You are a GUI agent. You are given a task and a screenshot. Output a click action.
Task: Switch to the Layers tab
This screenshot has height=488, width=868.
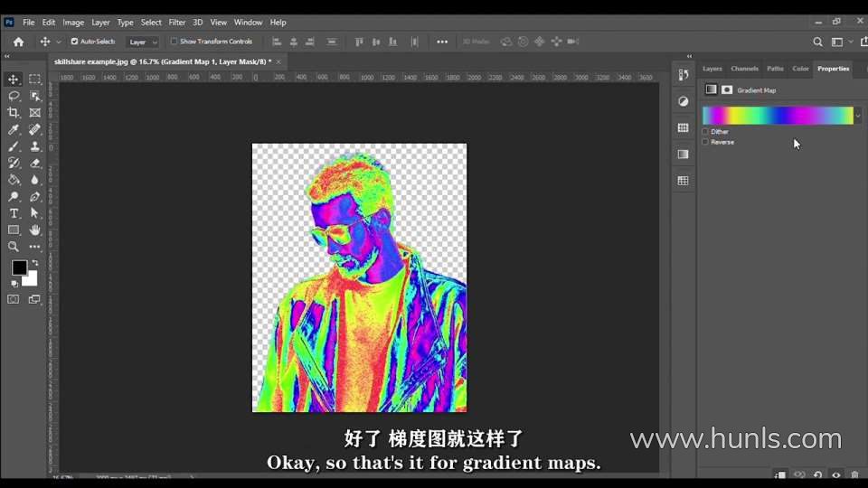coord(712,69)
